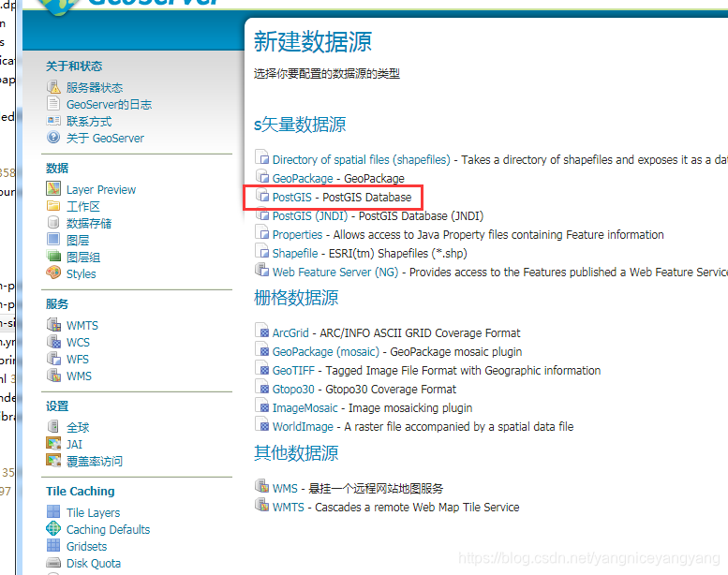This screenshot has height=575, width=728.
Task: Open the Styles page
Action: point(82,273)
